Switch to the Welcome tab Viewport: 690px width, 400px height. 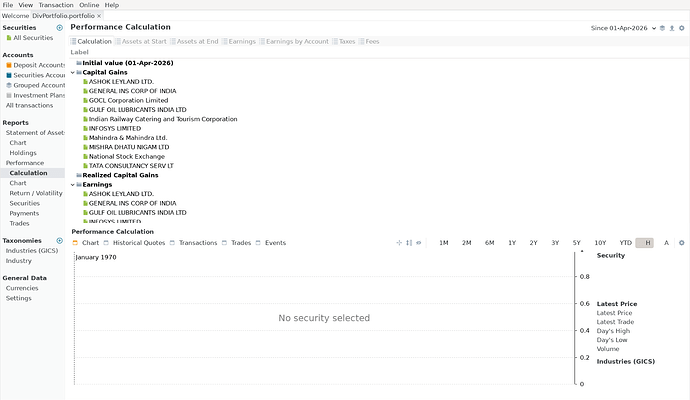click(15, 16)
